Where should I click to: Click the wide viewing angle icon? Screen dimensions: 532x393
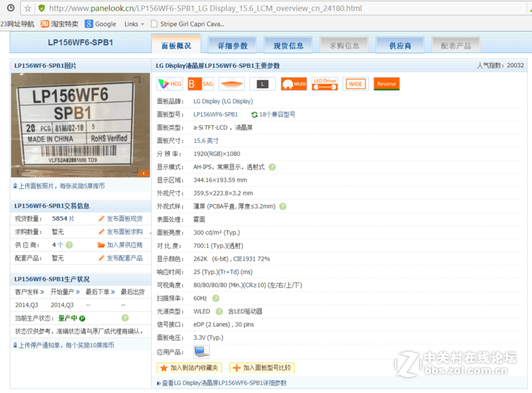(x=231, y=84)
